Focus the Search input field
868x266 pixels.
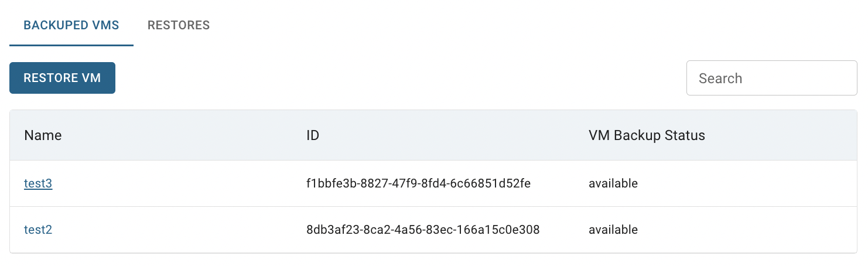point(771,78)
